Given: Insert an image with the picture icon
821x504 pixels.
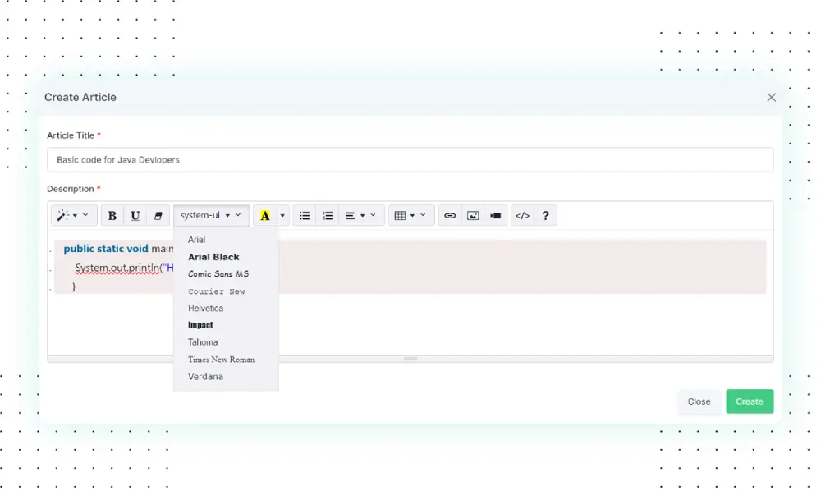Looking at the screenshot, I should [473, 215].
